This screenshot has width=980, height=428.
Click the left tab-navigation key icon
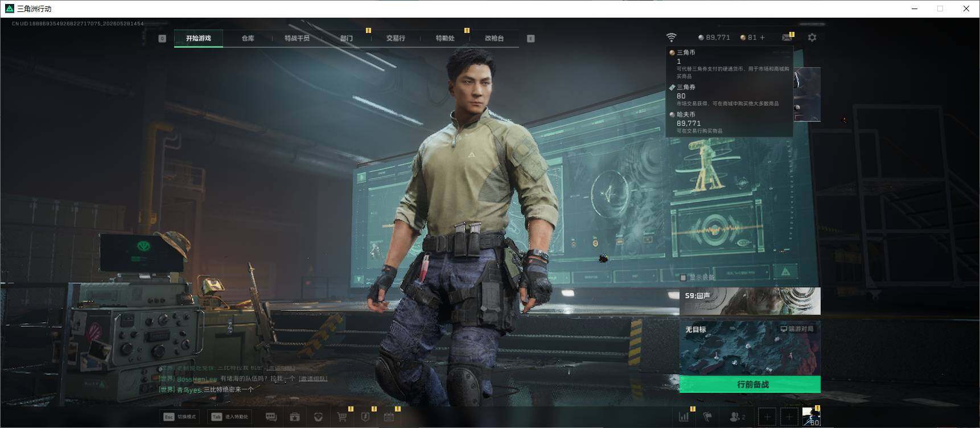click(162, 38)
